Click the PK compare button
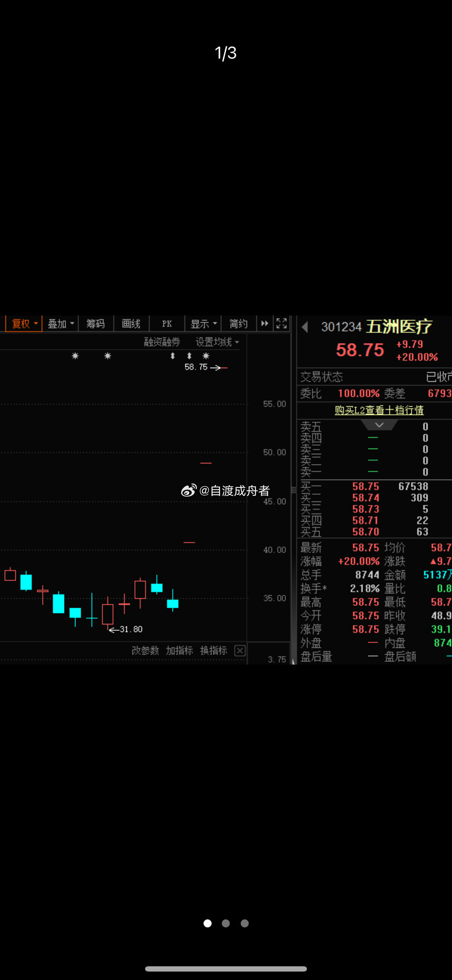This screenshot has height=980, width=452. [x=167, y=324]
